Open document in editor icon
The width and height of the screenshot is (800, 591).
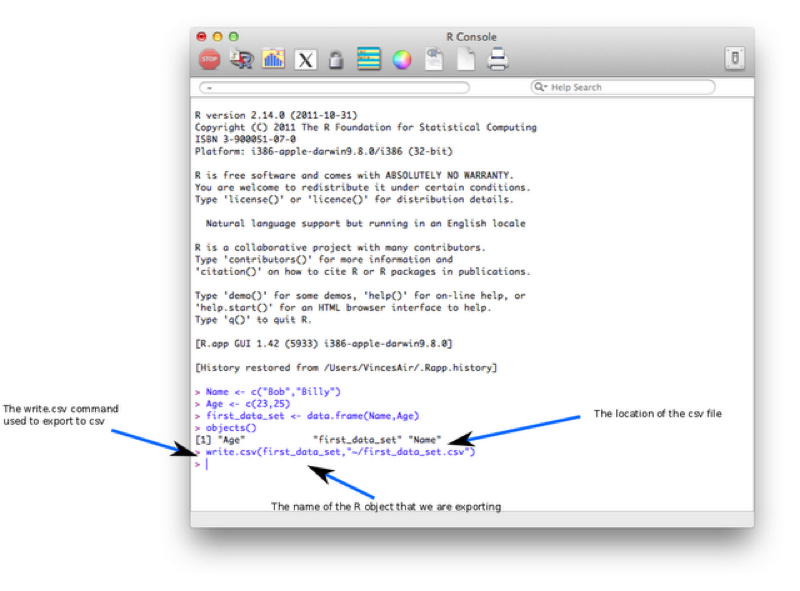coord(434,59)
